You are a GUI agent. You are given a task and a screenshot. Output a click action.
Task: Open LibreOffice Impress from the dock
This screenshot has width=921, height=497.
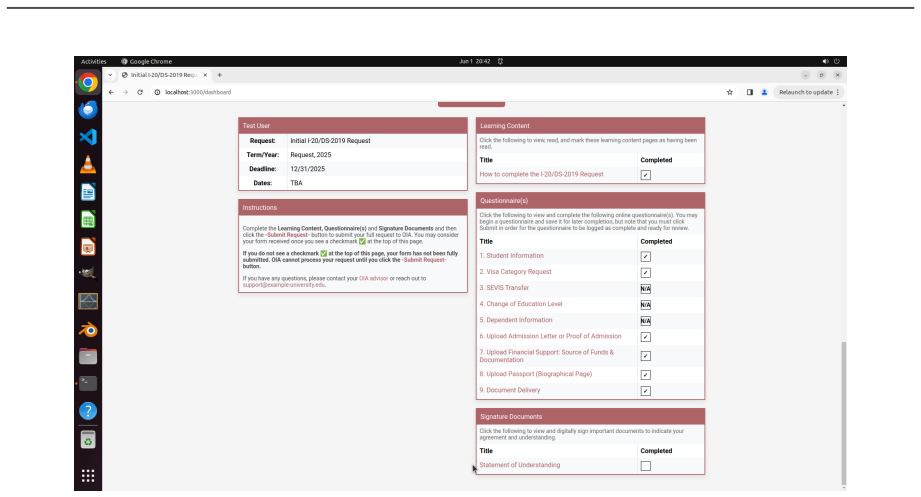88,247
